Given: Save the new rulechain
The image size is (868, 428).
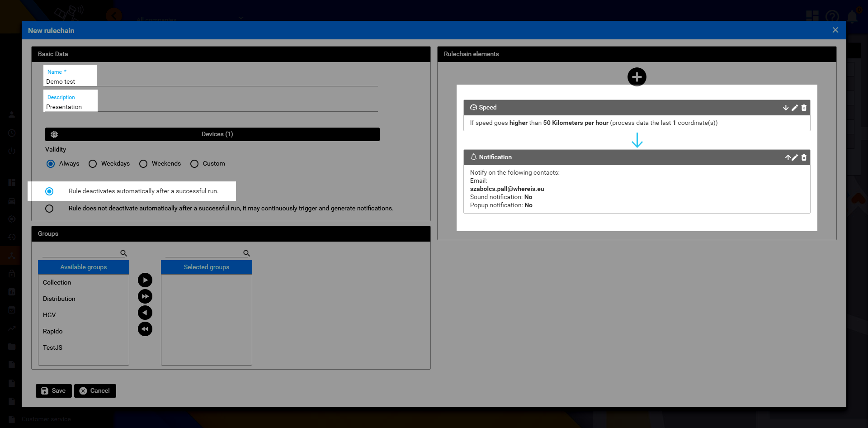Looking at the screenshot, I should pos(53,391).
